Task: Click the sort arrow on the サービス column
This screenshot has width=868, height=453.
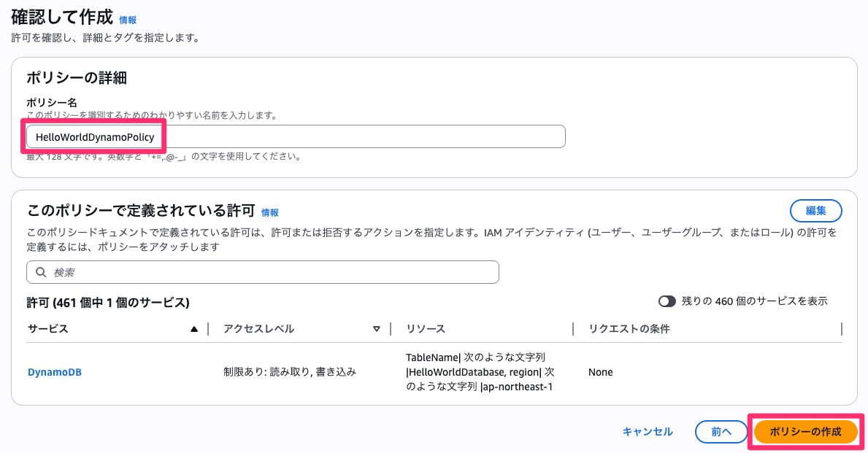Action: [x=193, y=328]
